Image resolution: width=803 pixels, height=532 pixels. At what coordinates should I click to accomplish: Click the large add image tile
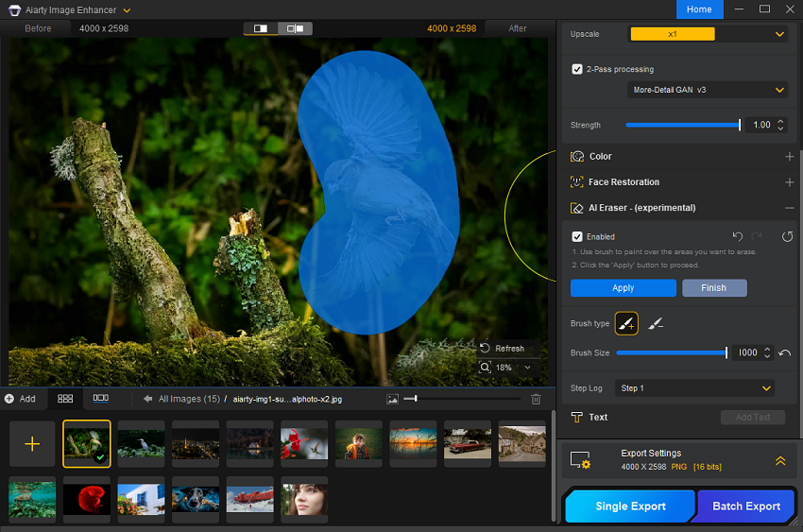(32, 444)
